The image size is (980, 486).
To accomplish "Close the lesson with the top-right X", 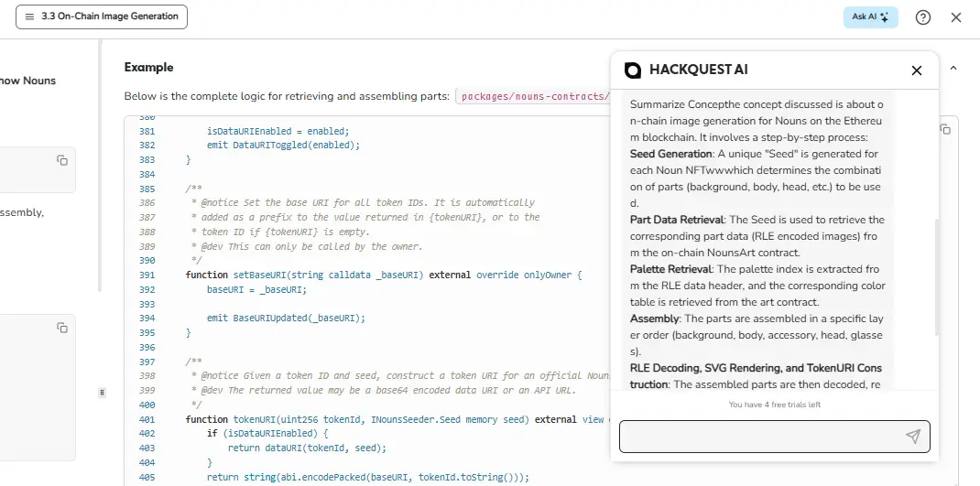I will tap(956, 17).
